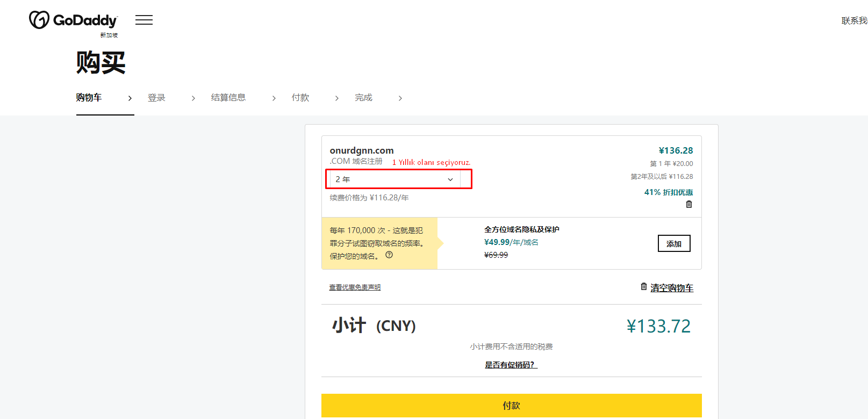Click the help icon in the yellow notice
Image resolution: width=868 pixels, height=419 pixels.
click(x=389, y=255)
